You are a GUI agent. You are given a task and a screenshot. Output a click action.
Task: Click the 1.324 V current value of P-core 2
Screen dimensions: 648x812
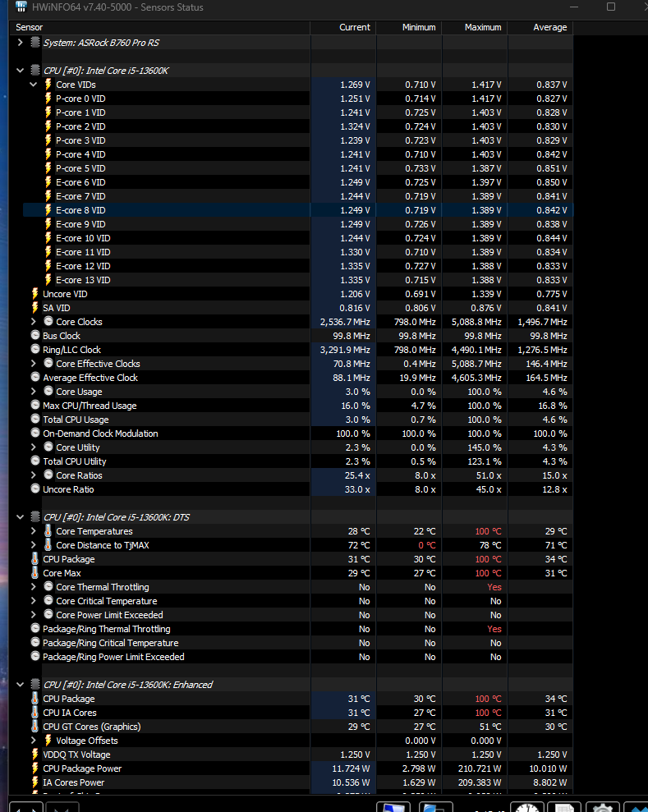[355, 126]
